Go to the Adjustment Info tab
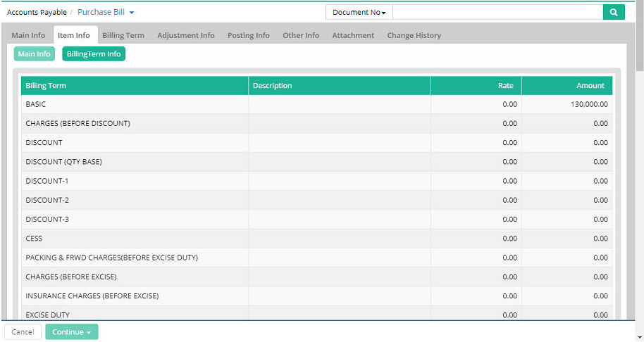 [186, 35]
